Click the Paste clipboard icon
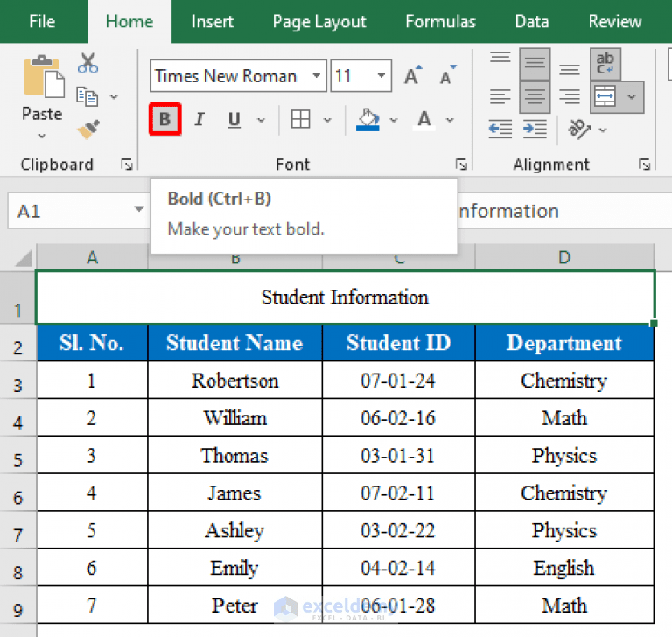Image resolution: width=672 pixels, height=637 pixels. [x=44, y=76]
